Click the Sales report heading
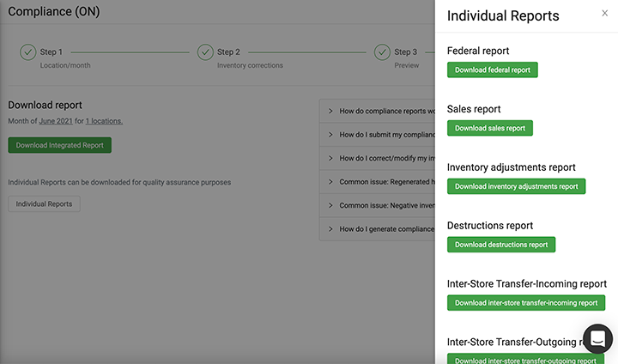This screenshot has height=364, width=618. (474, 109)
